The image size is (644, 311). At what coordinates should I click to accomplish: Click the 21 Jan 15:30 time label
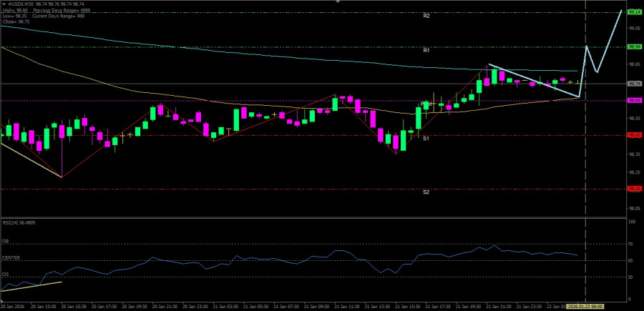407,307
